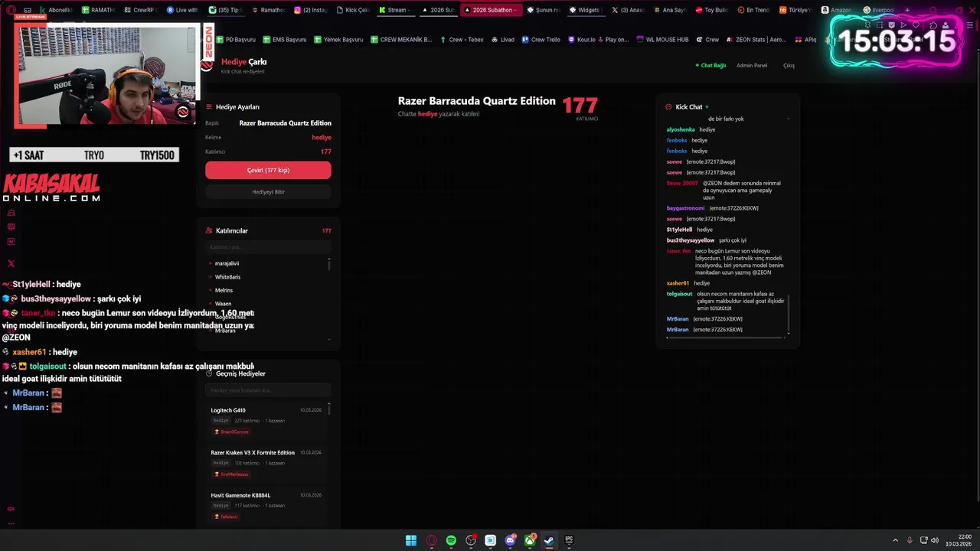
Task: Click the participants icon beside Katılımcılar
Action: [x=209, y=230]
